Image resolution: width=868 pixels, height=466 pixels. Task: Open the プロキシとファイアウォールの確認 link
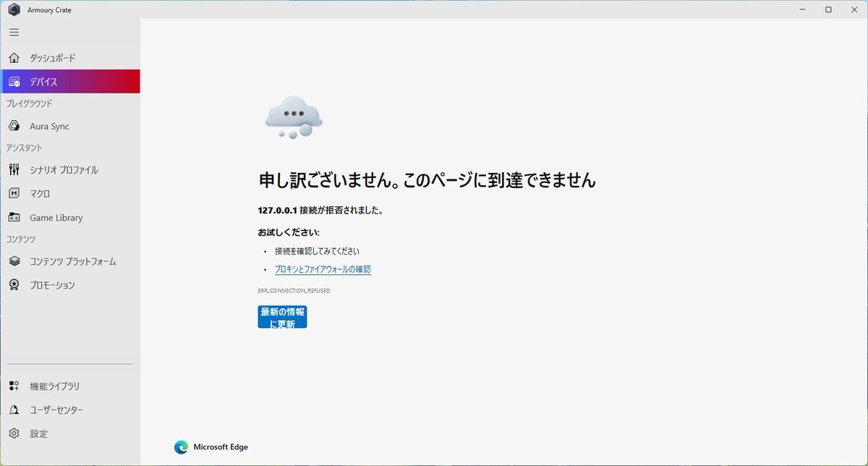click(323, 269)
